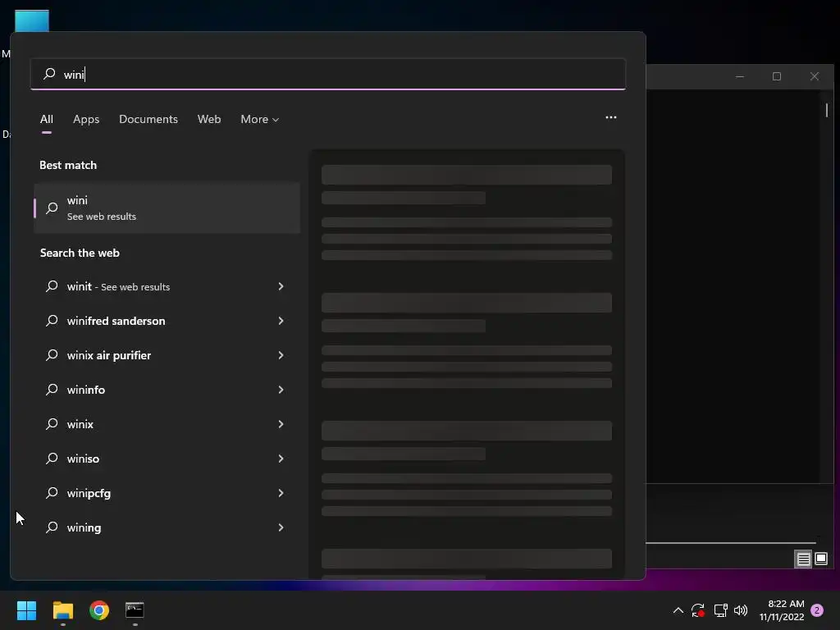The height and width of the screenshot is (630, 840).
Task: Open network settings tray icon
Action: coord(720,610)
